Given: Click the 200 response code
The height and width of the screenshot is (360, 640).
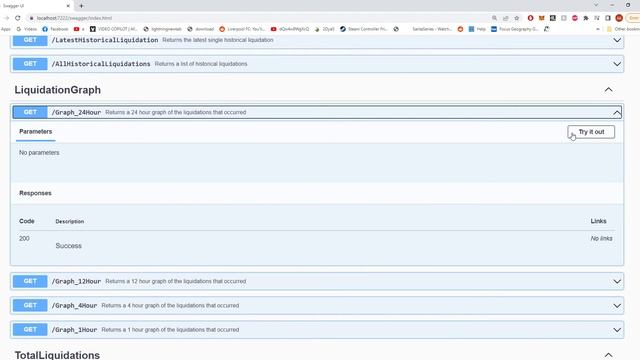Looking at the screenshot, I should tap(24, 238).
